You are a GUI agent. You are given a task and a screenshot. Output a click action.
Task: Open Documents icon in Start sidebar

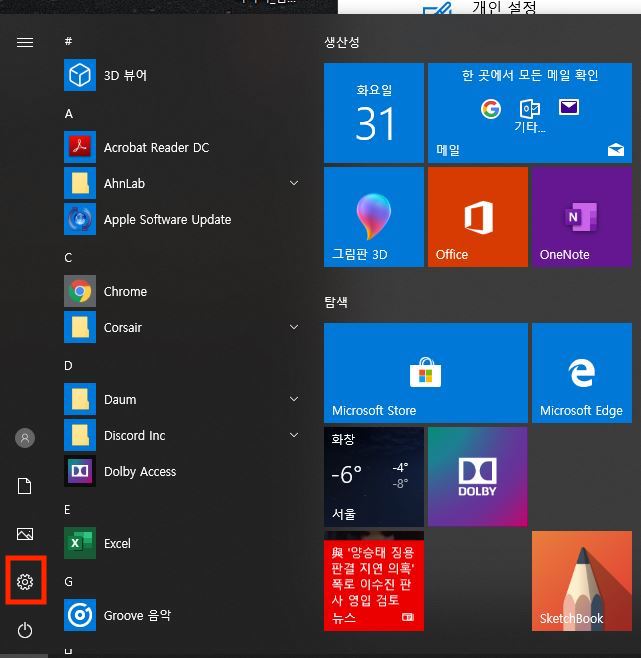pyautogui.click(x=25, y=486)
